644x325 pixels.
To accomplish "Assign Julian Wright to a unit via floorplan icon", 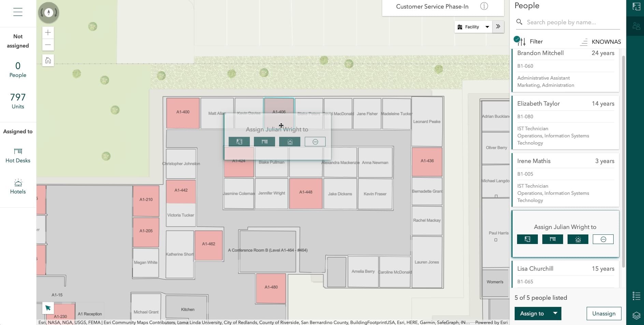I will click(527, 239).
